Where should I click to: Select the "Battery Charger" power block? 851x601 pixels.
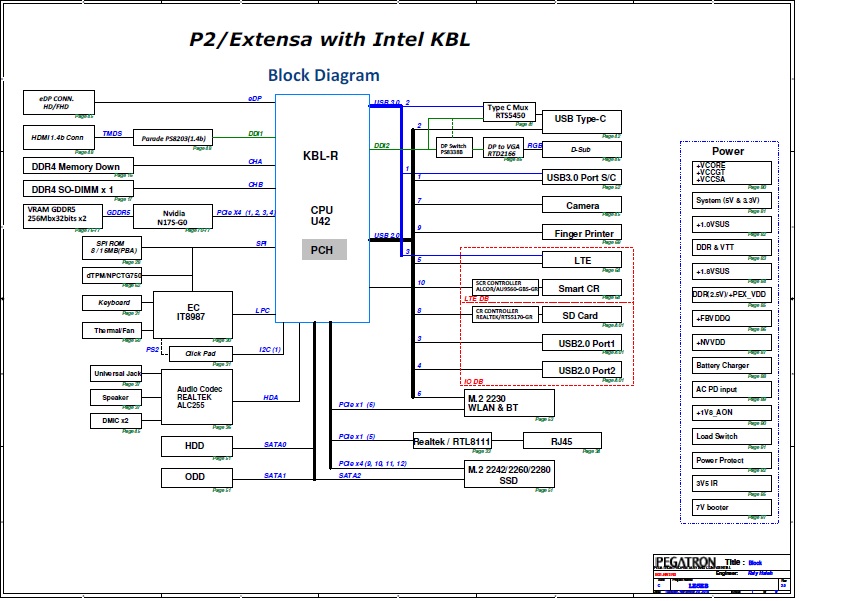[x=732, y=366]
